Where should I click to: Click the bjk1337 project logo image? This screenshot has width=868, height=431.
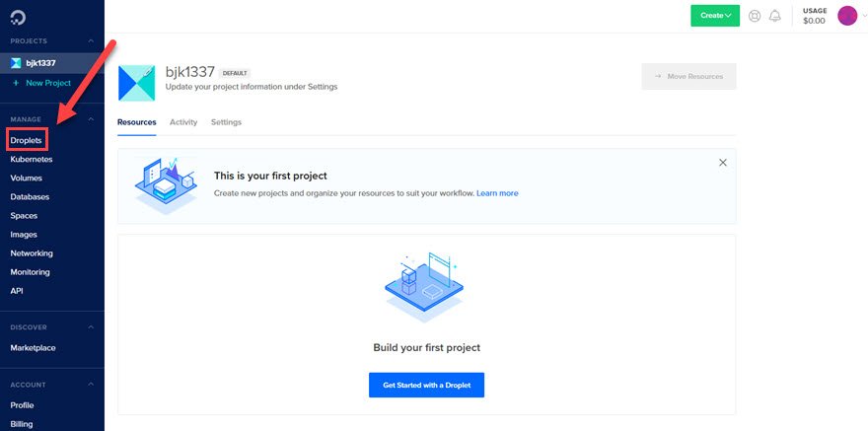[x=137, y=83]
